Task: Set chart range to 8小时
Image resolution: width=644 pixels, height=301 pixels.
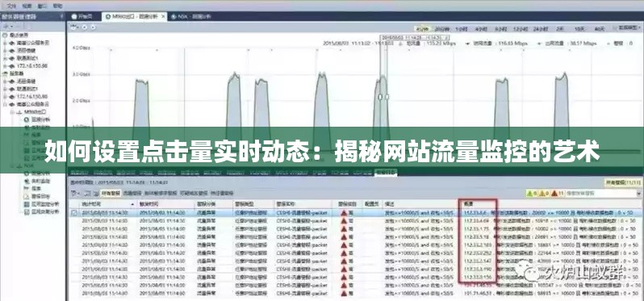Action: tap(500, 29)
